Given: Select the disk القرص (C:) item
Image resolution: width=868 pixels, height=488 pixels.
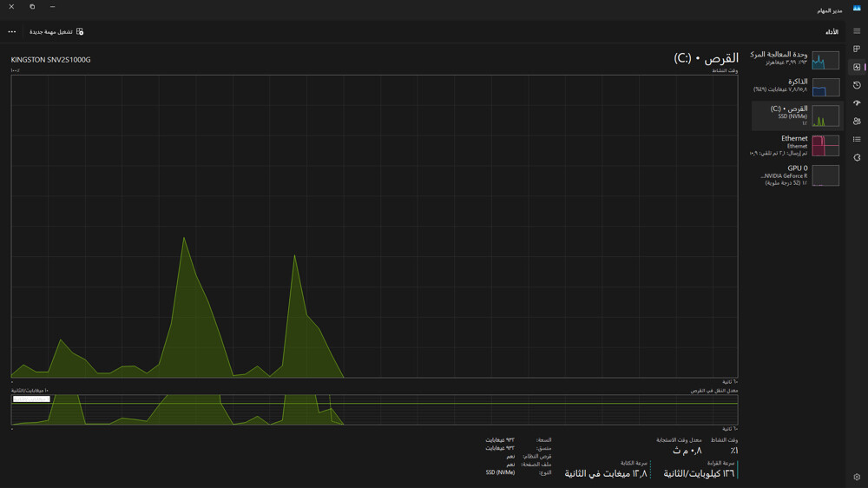Looking at the screenshot, I should [x=797, y=115].
